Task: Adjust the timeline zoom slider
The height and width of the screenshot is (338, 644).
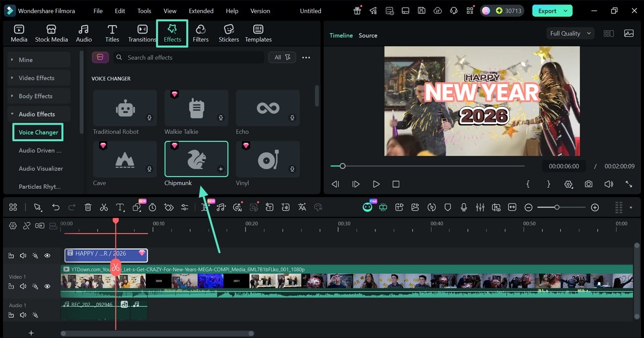Action: (561, 207)
